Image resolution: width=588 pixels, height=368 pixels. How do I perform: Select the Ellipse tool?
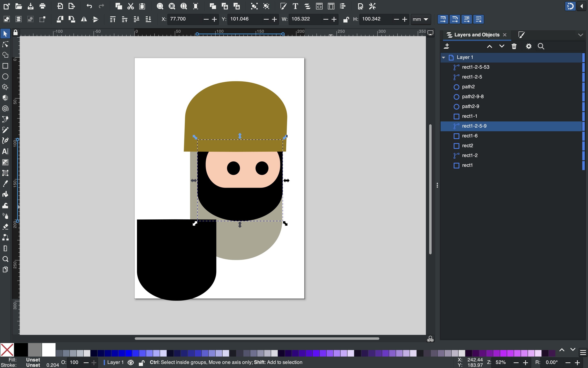pyautogui.click(x=5, y=77)
